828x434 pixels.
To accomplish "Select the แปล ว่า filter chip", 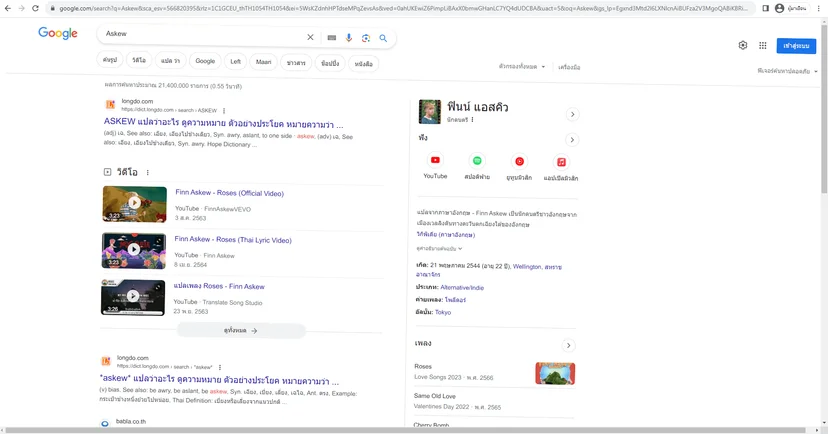I will [170, 61].
